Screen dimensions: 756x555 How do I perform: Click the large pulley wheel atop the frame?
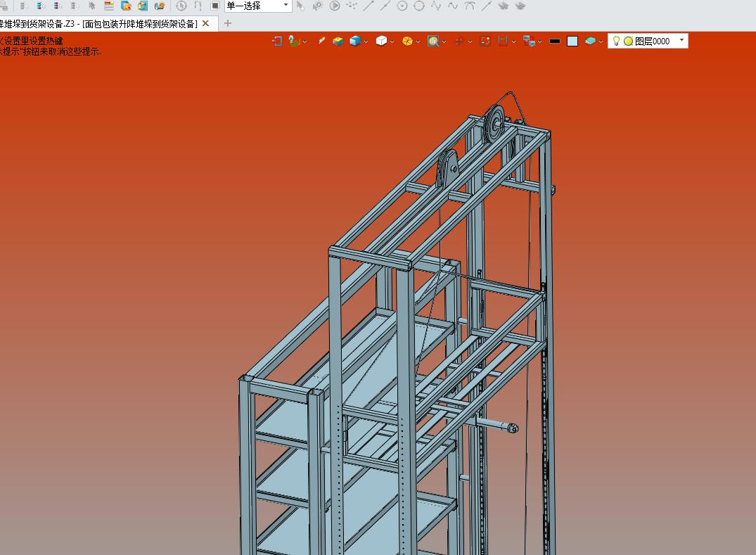(x=495, y=123)
